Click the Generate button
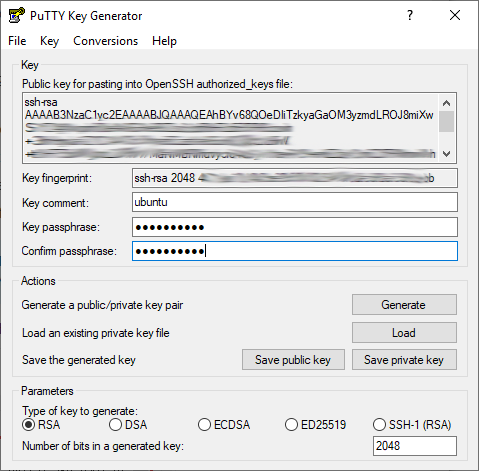This screenshot has width=479, height=471. pos(404,305)
